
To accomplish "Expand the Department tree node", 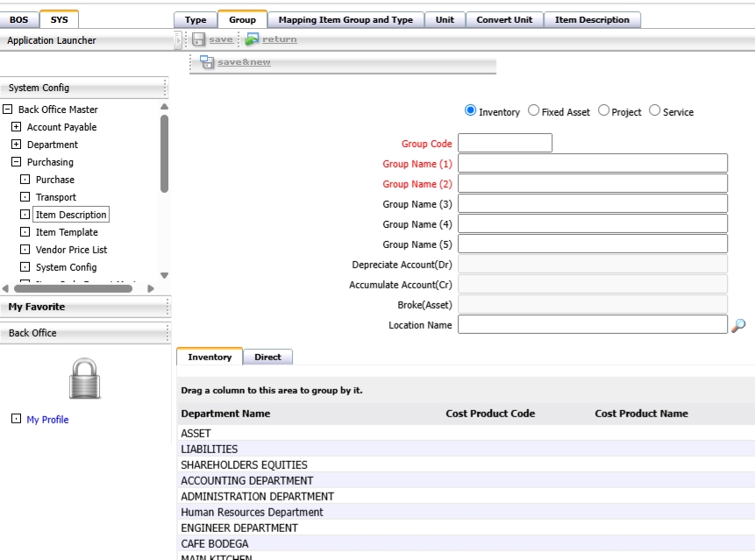I will click(x=17, y=144).
